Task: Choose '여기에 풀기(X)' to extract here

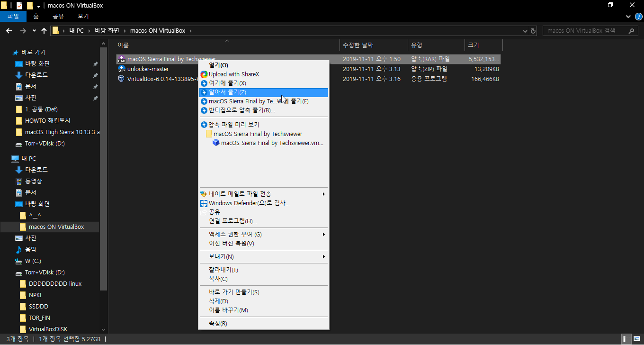Action: [264, 83]
